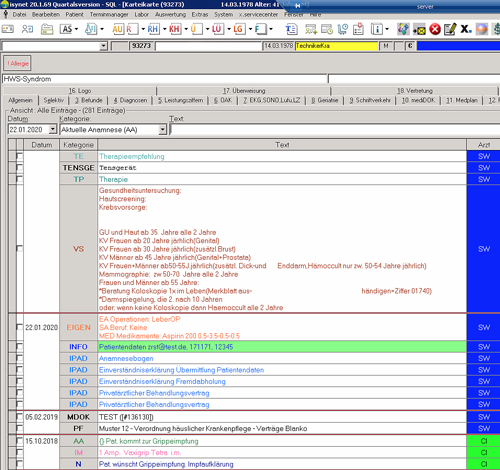Screen dimensions: 500x470
Task: Toggle checkbox for the 05.02.2019 MDOK row
Action: click(x=20, y=417)
